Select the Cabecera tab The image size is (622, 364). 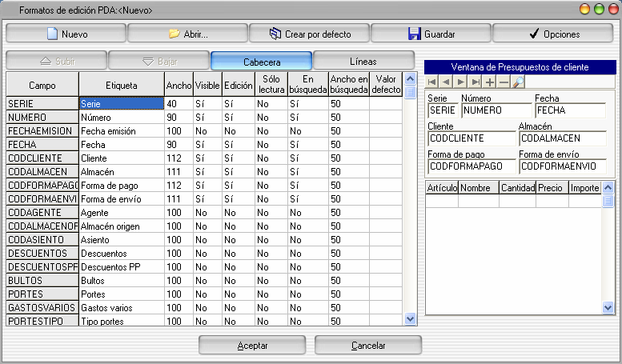click(261, 61)
